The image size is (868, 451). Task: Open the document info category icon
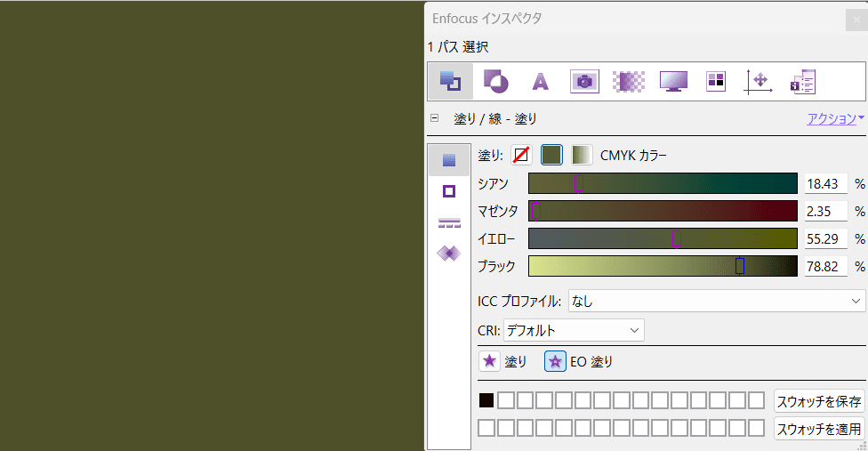tap(803, 81)
